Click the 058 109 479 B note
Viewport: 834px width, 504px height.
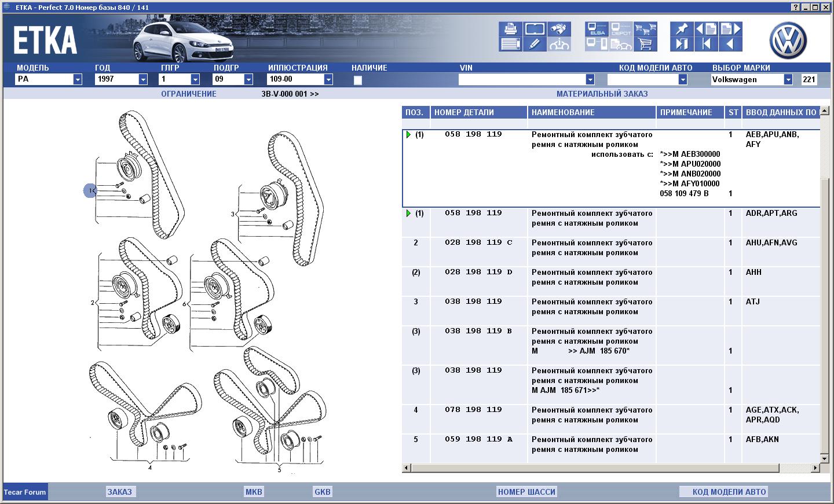click(x=684, y=193)
